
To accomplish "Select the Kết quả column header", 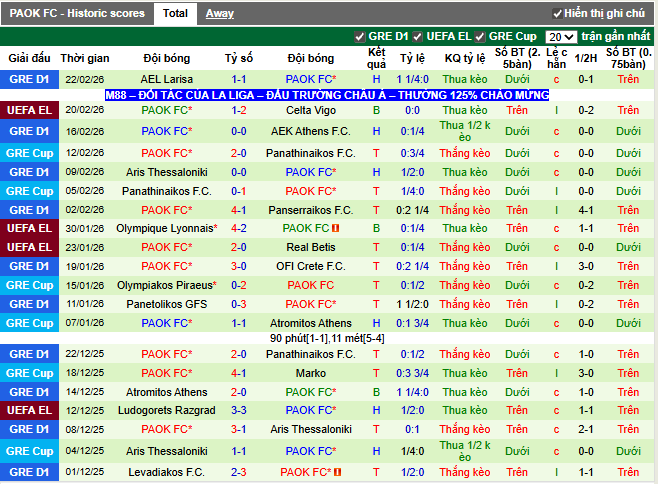I will click(x=376, y=58).
